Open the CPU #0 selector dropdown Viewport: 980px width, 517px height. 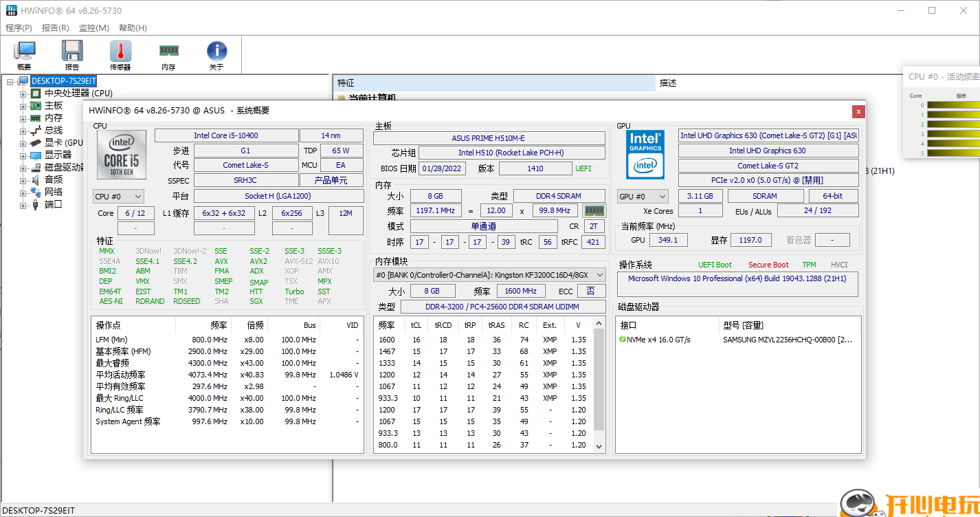tap(119, 197)
